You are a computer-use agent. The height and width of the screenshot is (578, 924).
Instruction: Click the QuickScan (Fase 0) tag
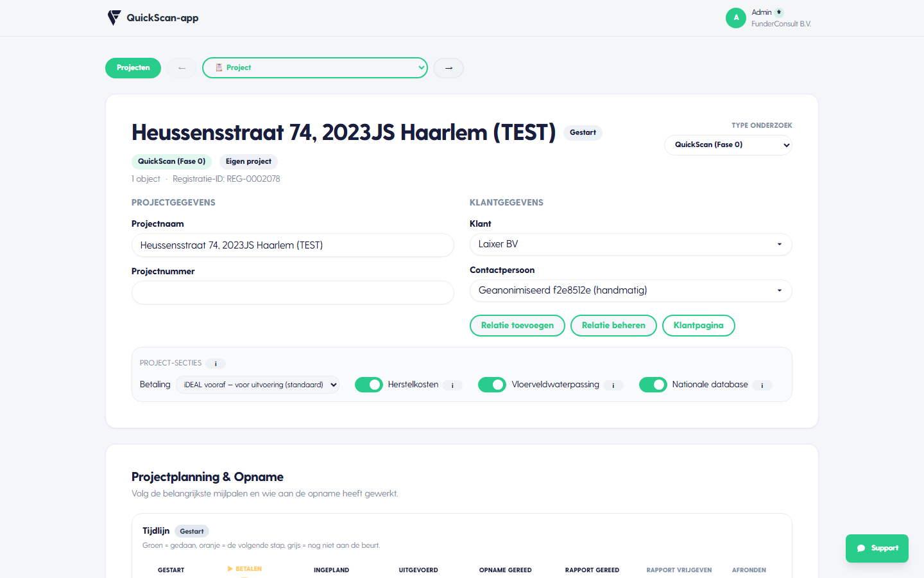(171, 162)
